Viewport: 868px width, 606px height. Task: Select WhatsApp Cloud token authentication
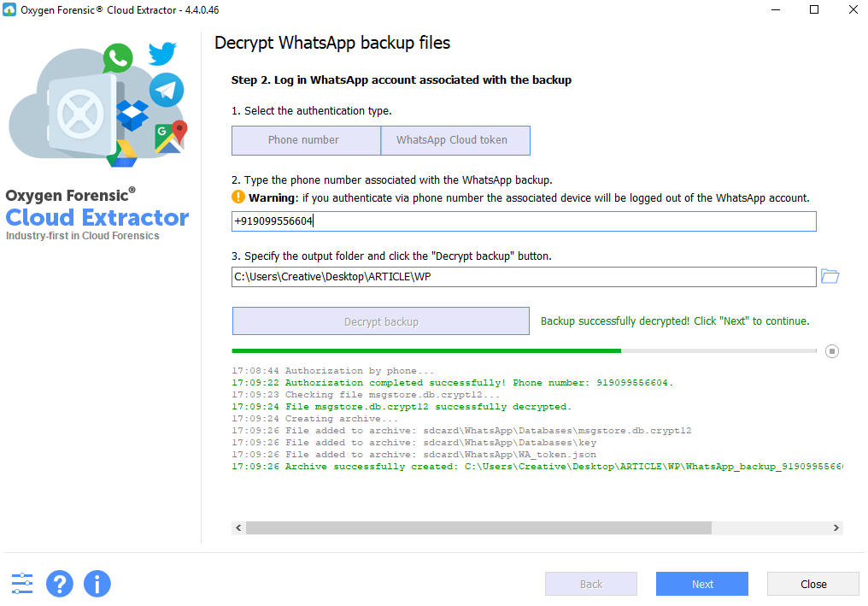coord(455,140)
